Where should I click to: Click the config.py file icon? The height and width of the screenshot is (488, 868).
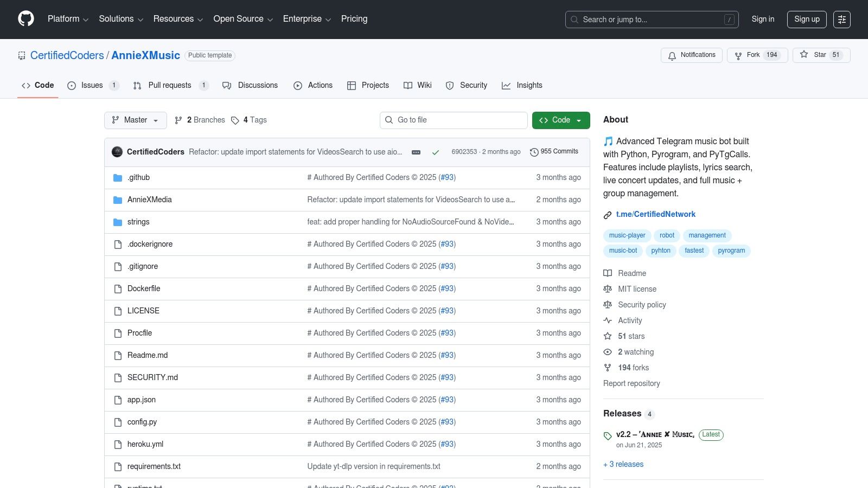tap(118, 422)
